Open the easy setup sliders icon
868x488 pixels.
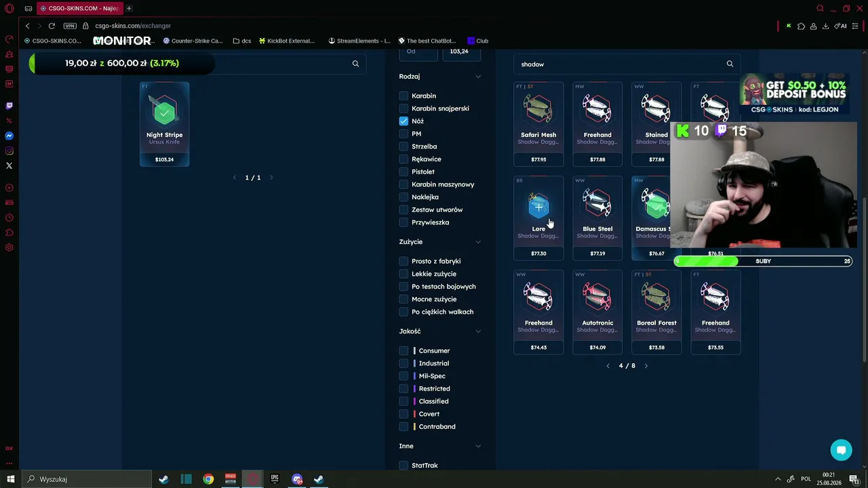click(x=856, y=26)
